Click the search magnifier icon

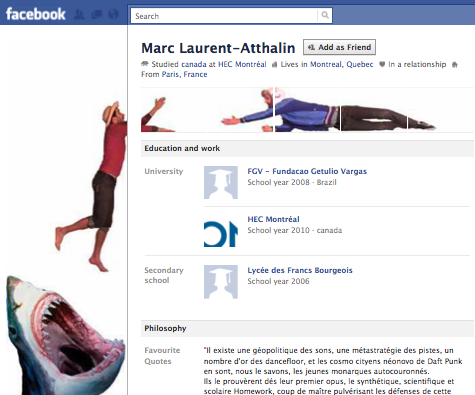click(325, 15)
